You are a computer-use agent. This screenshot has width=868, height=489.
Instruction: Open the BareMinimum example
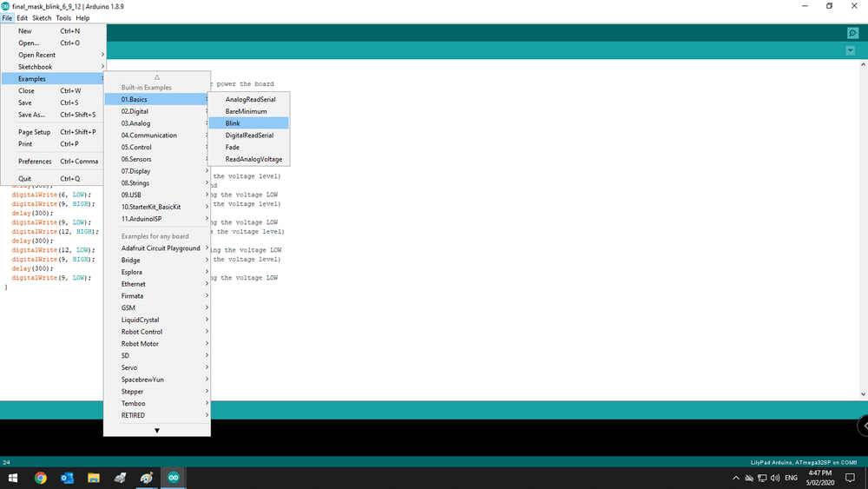(248, 111)
